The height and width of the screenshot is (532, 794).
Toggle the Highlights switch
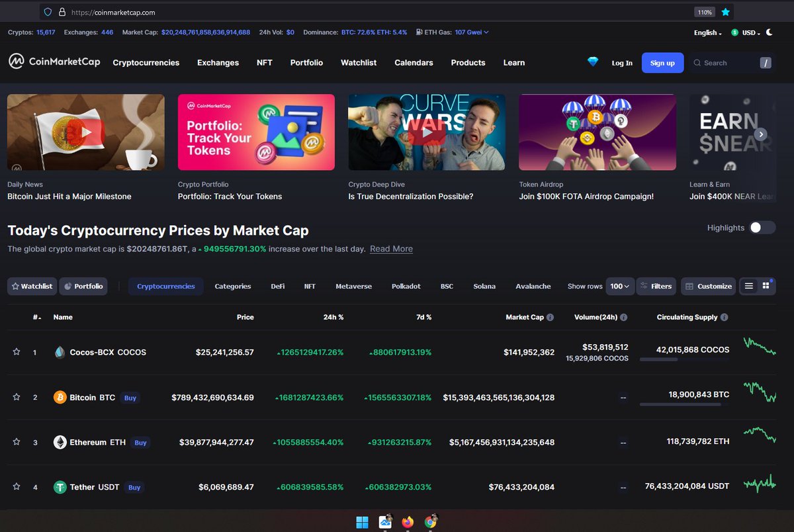coord(762,228)
